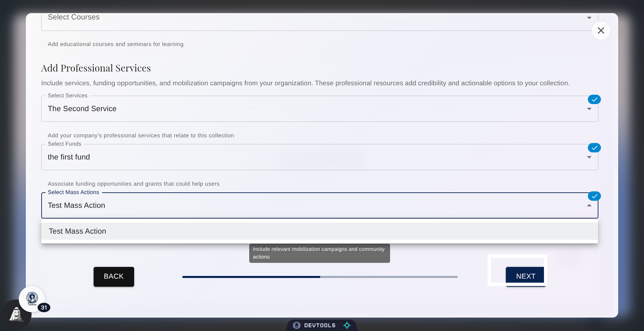Click the step progress bar
Viewport: 644px width, 331px height.
coord(320,277)
